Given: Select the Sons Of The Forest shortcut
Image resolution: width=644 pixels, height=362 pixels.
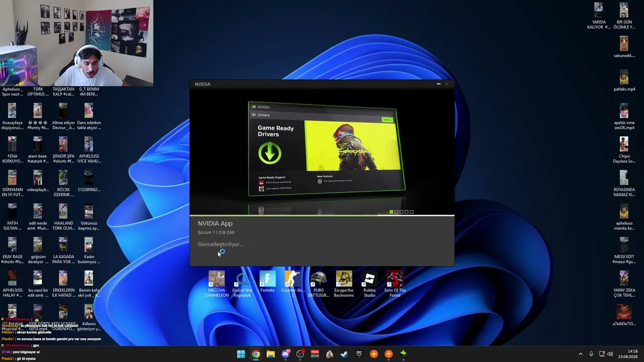Looking at the screenshot, I should (395, 284).
